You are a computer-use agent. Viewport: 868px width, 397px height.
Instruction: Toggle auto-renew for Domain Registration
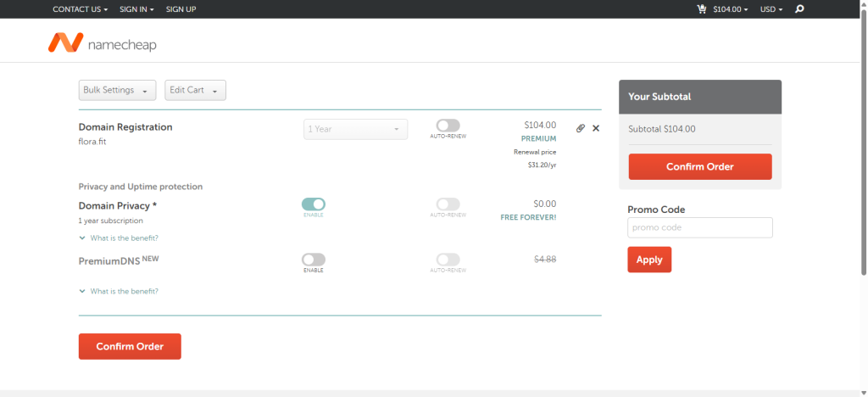click(x=448, y=126)
